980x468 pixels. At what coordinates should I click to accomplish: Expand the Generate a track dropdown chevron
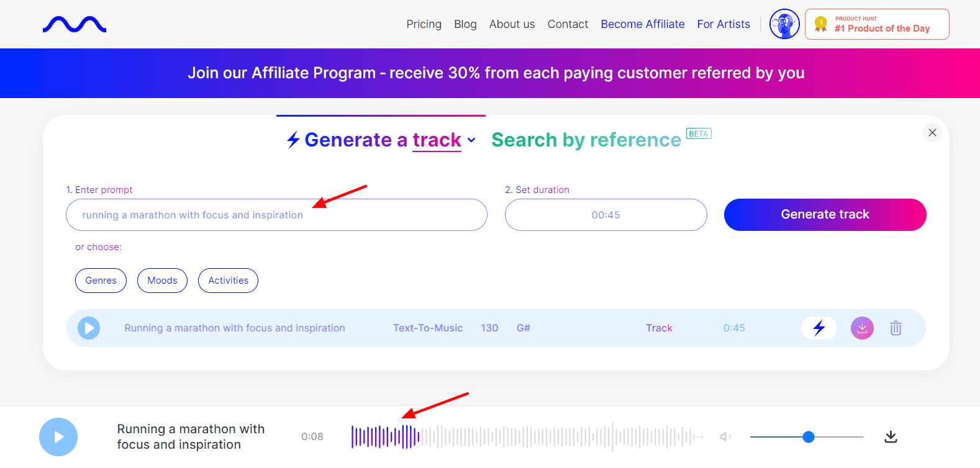471,140
